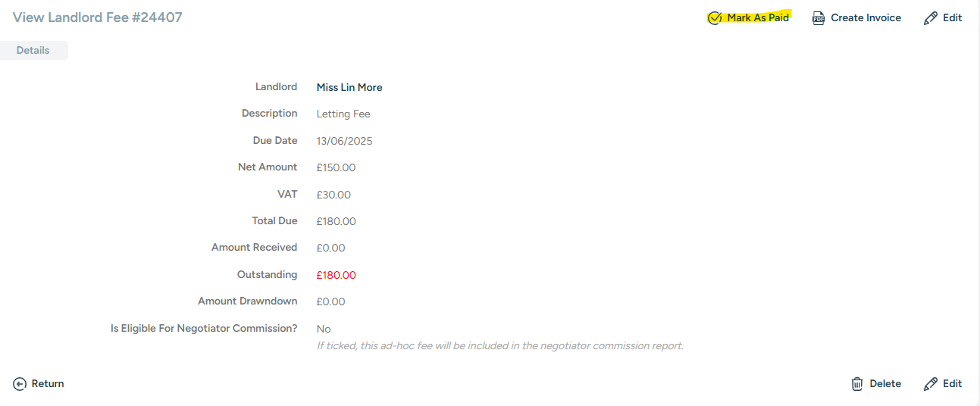The height and width of the screenshot is (406, 980).
Task: Choose the bottom Edit text link
Action: (x=952, y=384)
